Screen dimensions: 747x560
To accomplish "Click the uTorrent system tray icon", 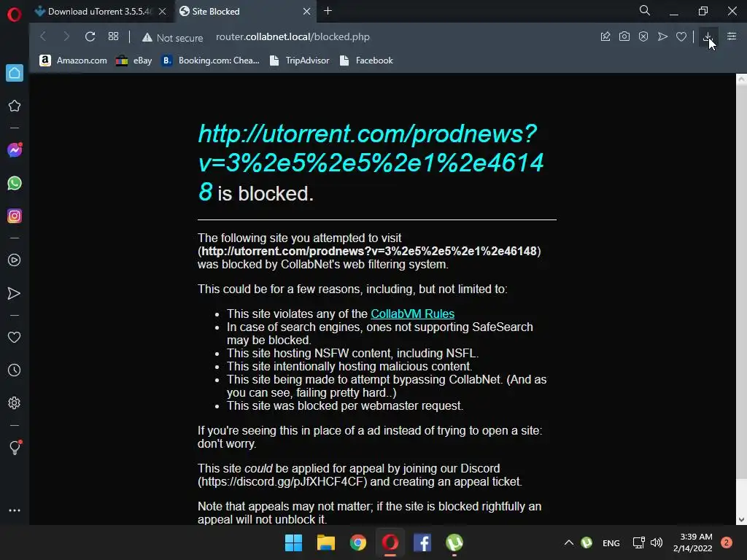I will [587, 542].
